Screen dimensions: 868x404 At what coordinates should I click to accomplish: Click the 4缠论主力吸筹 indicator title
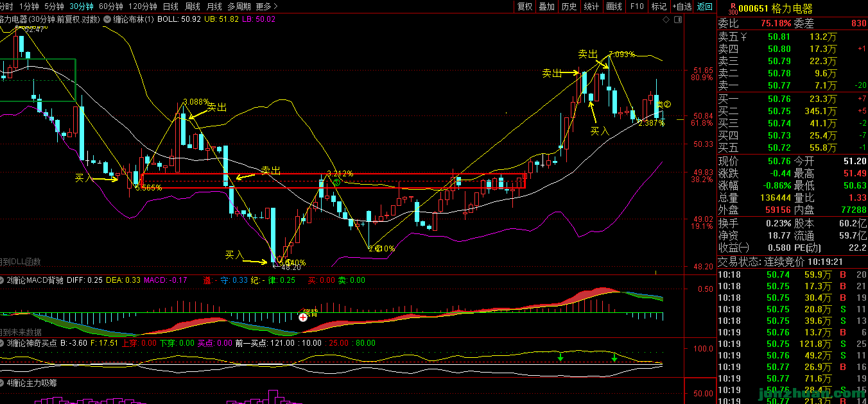(31, 383)
